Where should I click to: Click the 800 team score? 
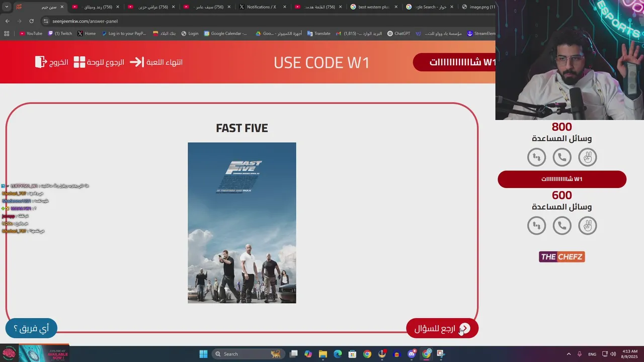562,127
